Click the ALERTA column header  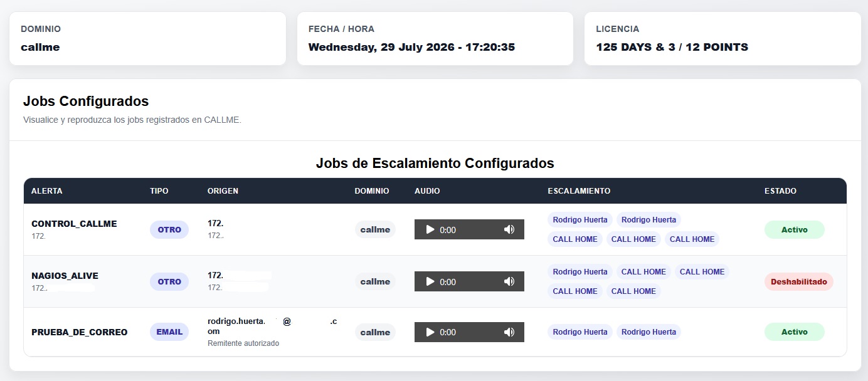click(47, 191)
